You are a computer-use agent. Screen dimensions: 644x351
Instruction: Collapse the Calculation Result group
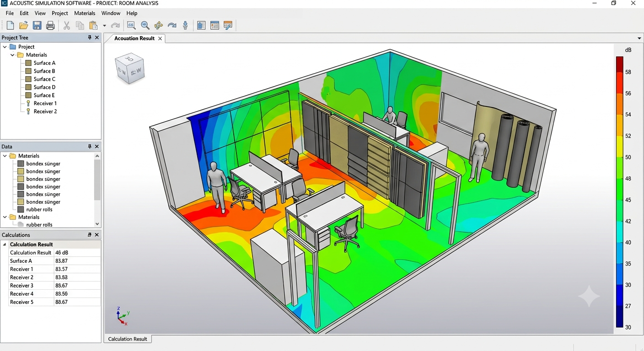pyautogui.click(x=5, y=245)
